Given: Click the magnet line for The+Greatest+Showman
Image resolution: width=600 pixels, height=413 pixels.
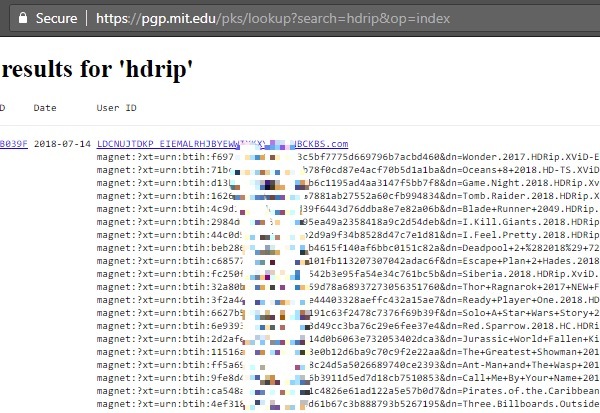Looking at the screenshot, I should 348,352.
